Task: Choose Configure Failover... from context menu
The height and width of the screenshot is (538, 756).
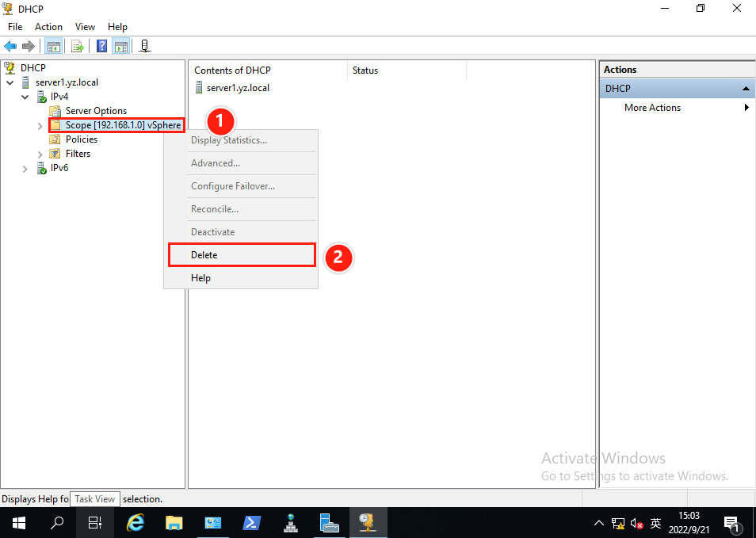Action: point(241,186)
